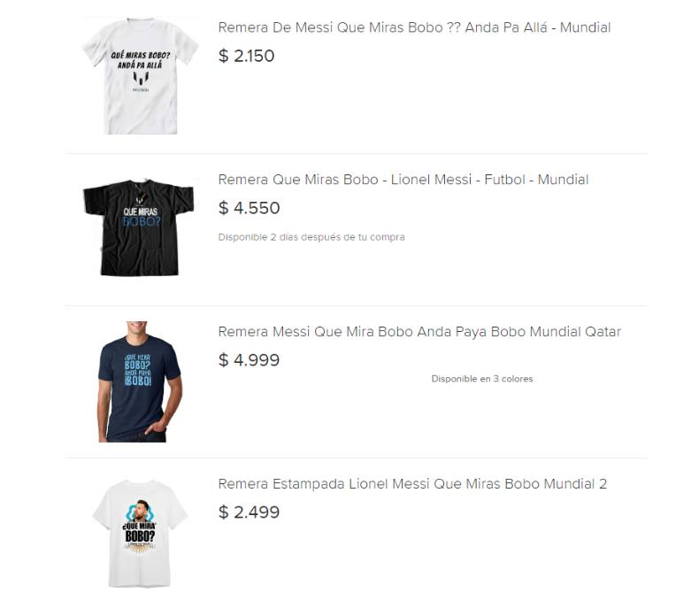
Task: Click the $ 2.150 price
Action: (x=247, y=57)
